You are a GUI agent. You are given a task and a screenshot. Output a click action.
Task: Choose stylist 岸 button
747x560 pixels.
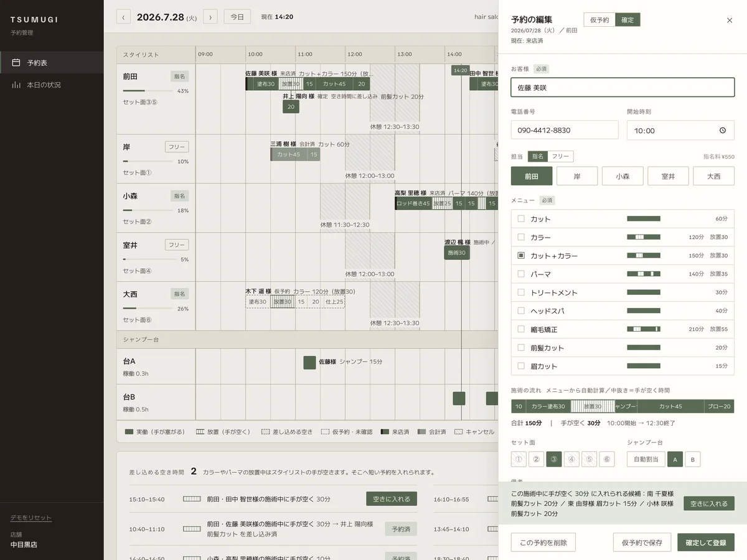pyautogui.click(x=577, y=176)
